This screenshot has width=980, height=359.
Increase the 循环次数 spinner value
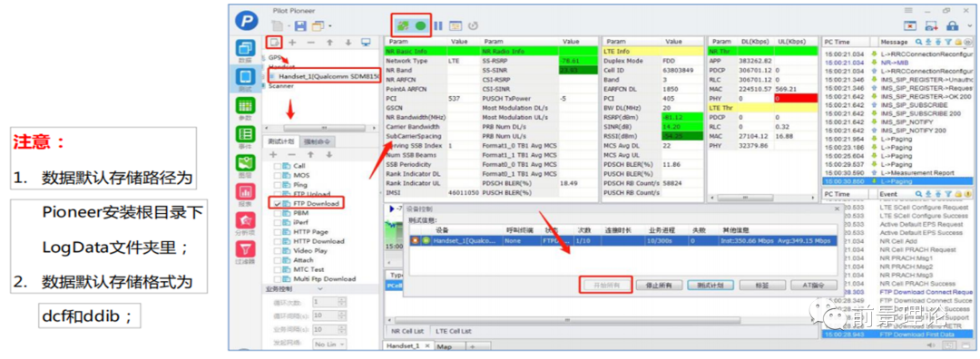tap(341, 299)
